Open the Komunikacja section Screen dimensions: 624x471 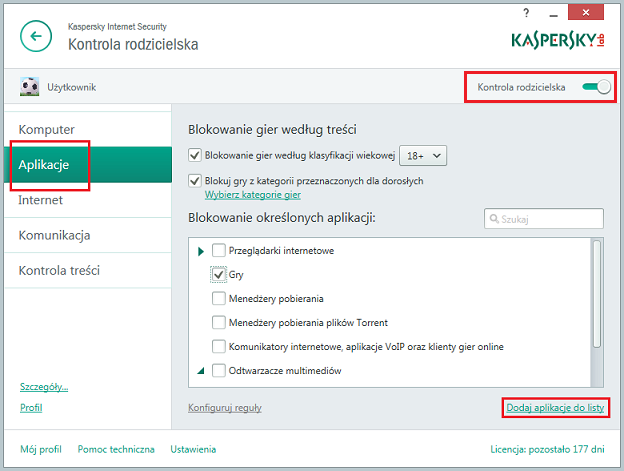click(x=88, y=235)
